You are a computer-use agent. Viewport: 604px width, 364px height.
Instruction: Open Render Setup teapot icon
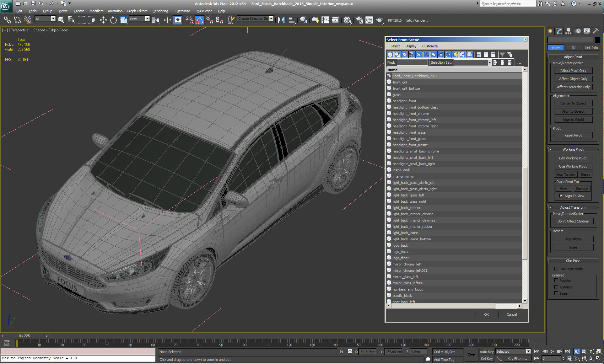pos(359,20)
